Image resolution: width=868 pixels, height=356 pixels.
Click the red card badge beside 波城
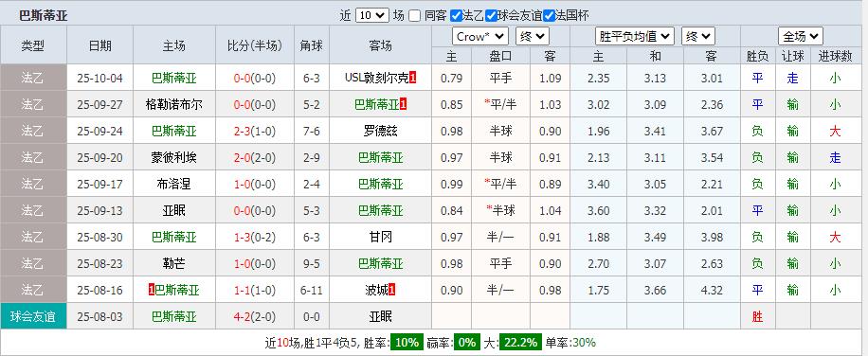(392, 291)
